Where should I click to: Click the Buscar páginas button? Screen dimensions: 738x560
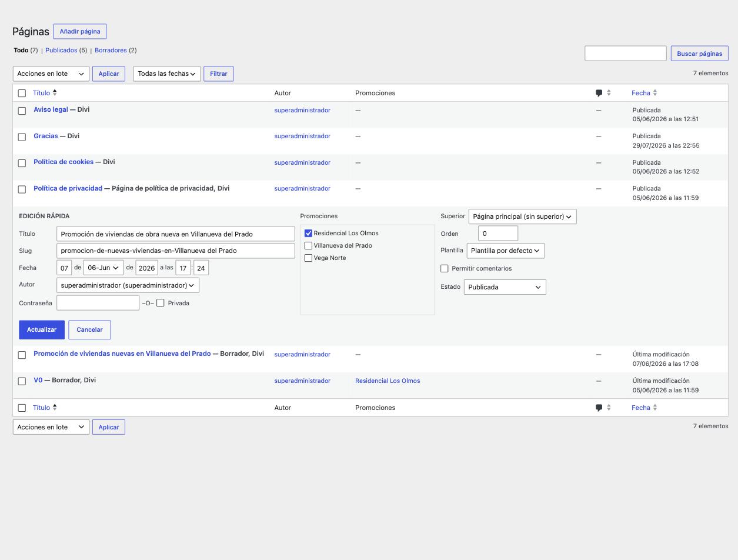(700, 54)
